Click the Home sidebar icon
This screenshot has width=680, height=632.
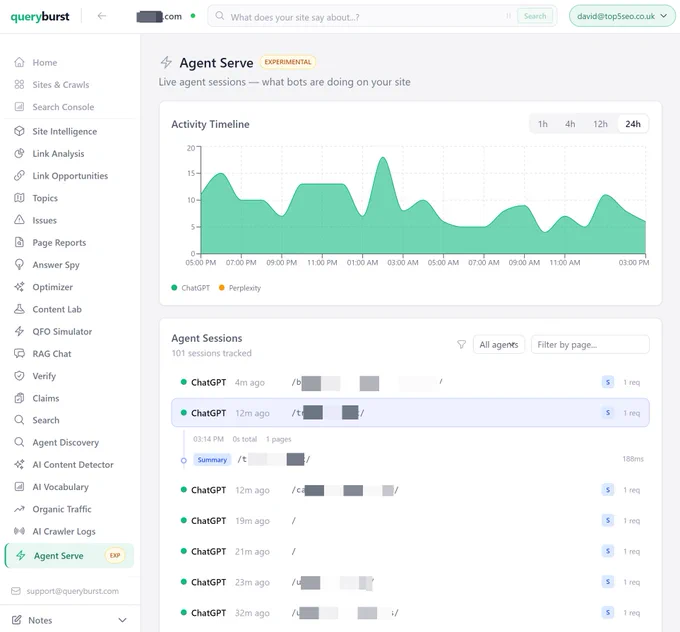point(19,62)
